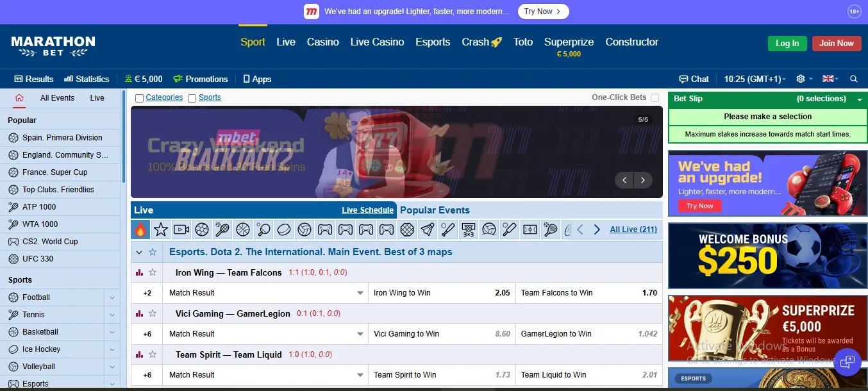Click the Marathon Bet logo
The width and height of the screenshot is (868, 391).
53,45
